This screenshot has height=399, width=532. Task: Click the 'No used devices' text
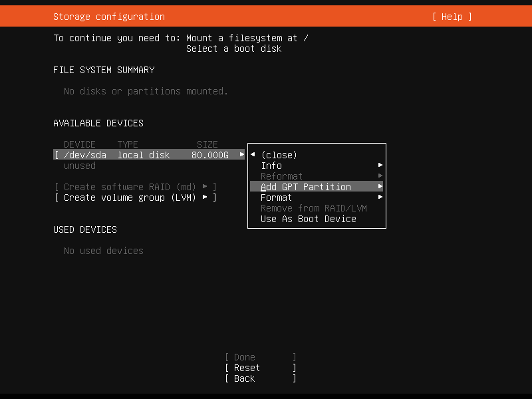pyautogui.click(x=104, y=251)
